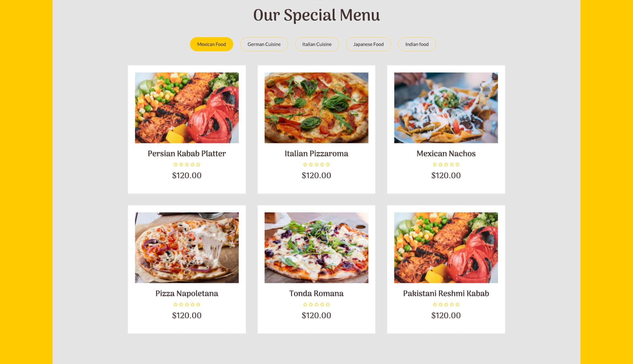This screenshot has width=633, height=364.
Task: Rate Persian Kabab Platter five stars
Action: [198, 165]
